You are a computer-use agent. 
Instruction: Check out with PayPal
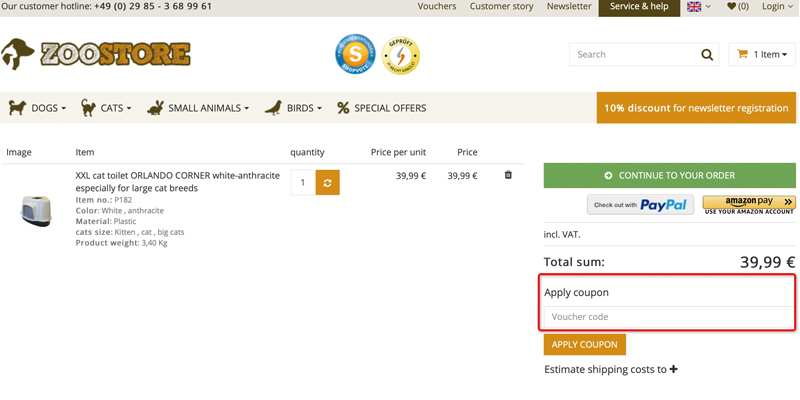pyautogui.click(x=640, y=205)
